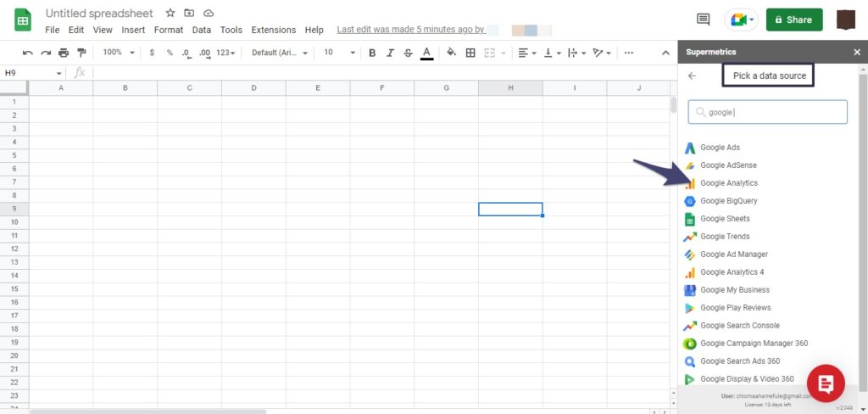Open the Data menu

202,30
